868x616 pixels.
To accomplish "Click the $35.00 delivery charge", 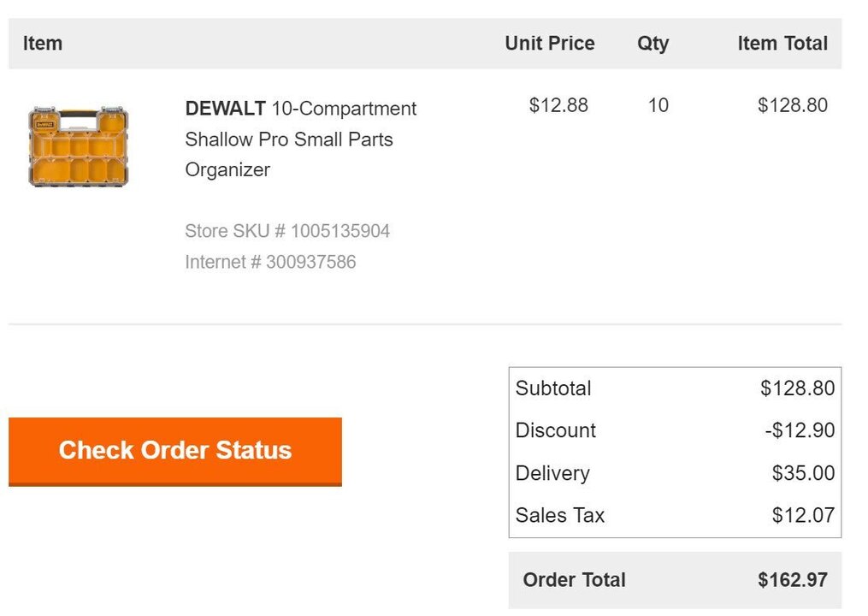I will (802, 473).
